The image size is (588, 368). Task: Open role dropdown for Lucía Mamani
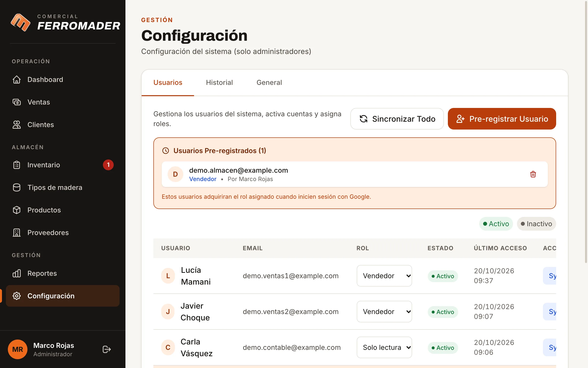pyautogui.click(x=384, y=276)
